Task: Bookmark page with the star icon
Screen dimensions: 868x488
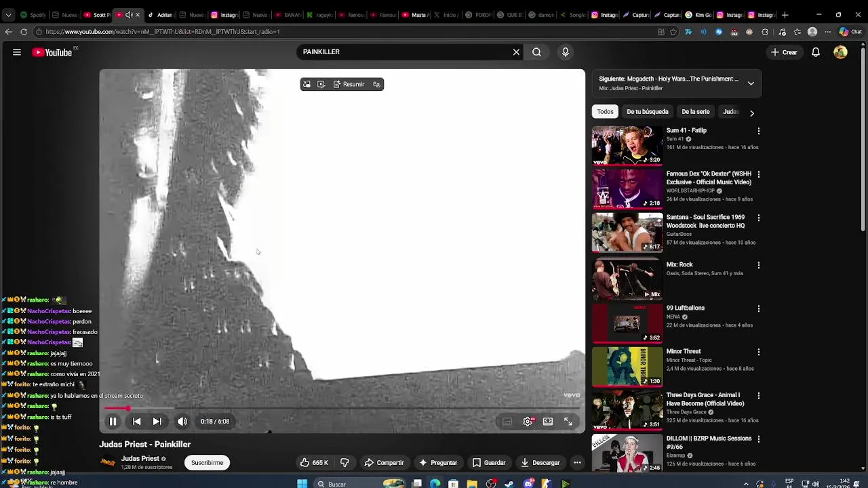Action: tap(673, 32)
